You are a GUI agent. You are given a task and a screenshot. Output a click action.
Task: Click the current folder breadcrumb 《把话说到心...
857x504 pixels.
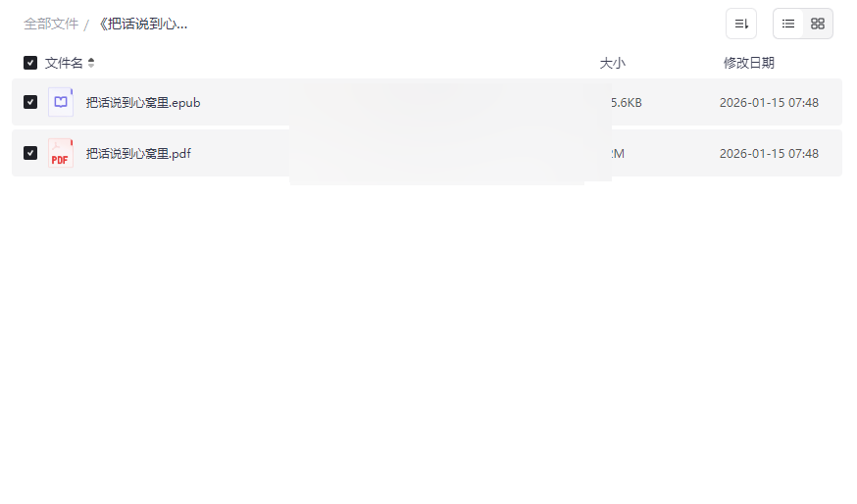pos(142,24)
